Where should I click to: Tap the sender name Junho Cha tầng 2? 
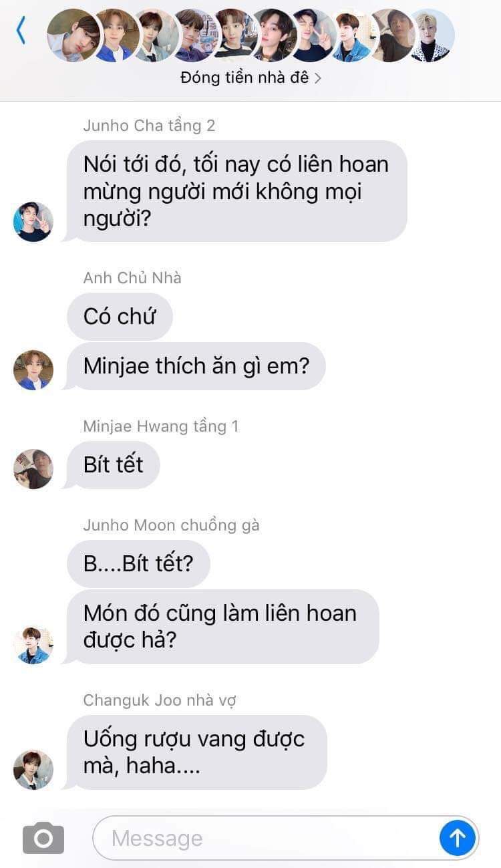pos(149,126)
